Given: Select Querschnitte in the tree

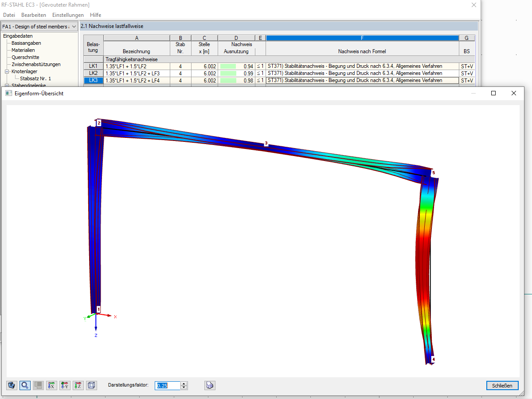Looking at the screenshot, I should coord(25,57).
